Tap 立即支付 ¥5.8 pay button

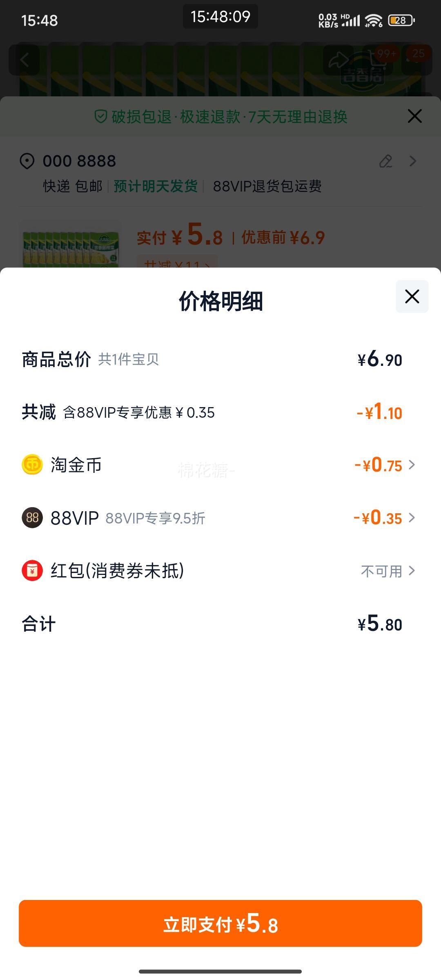220,923
